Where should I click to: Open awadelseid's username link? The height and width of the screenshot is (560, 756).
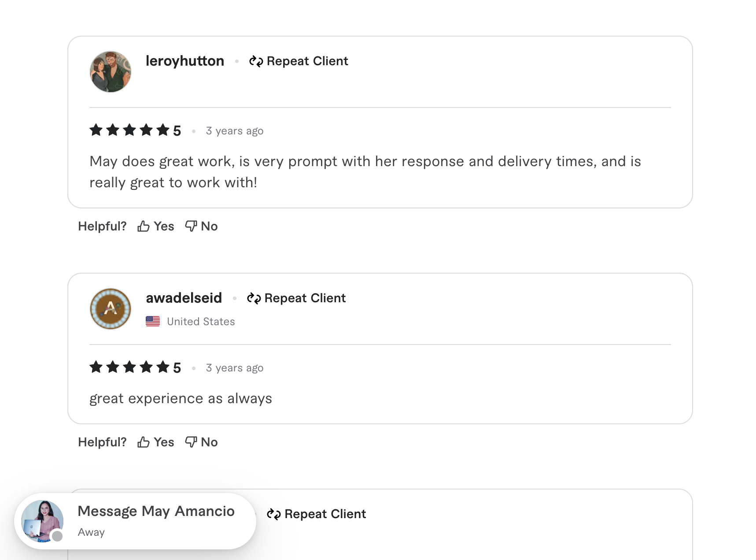[x=184, y=298]
